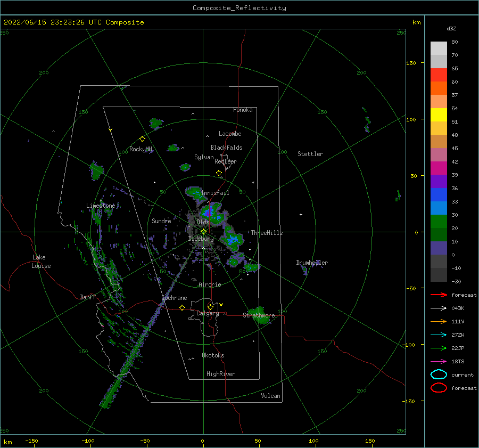479x448 pixels.
Task: Select the purple 36-39 dBZ swatch
Action: click(x=439, y=181)
